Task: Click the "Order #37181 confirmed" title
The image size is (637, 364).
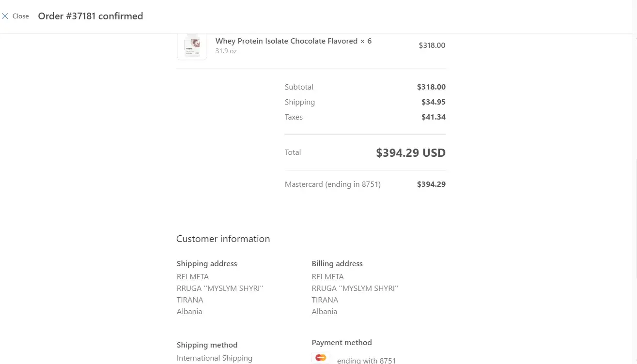Action: (x=91, y=16)
